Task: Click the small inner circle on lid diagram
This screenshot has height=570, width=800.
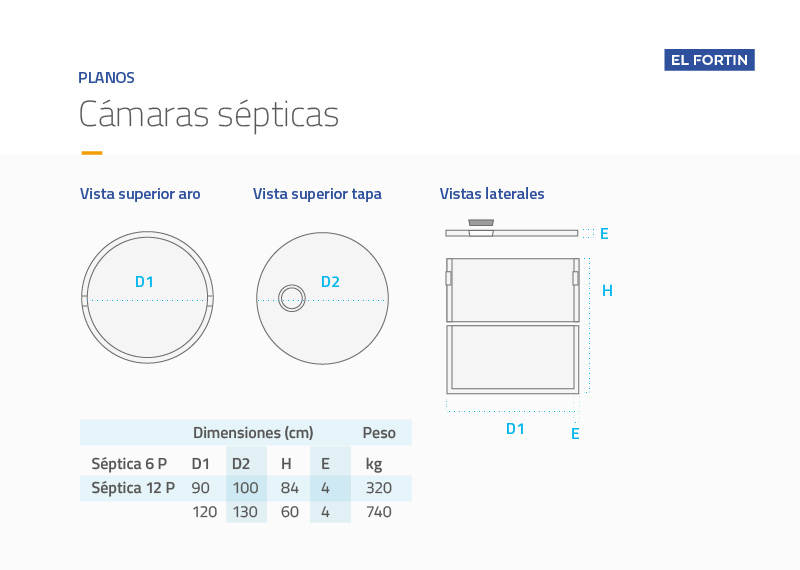Action: (292, 298)
